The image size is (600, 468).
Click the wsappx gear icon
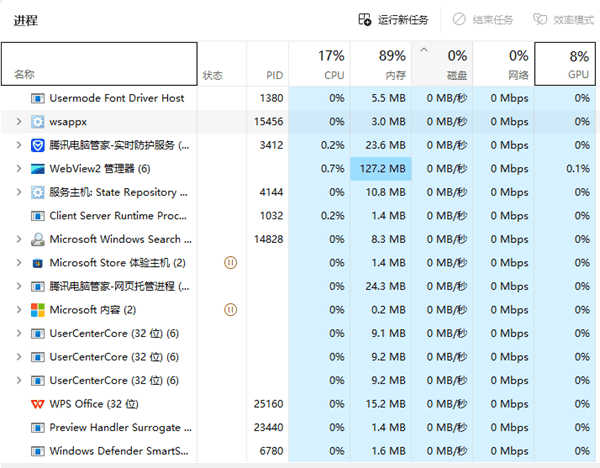pos(38,122)
